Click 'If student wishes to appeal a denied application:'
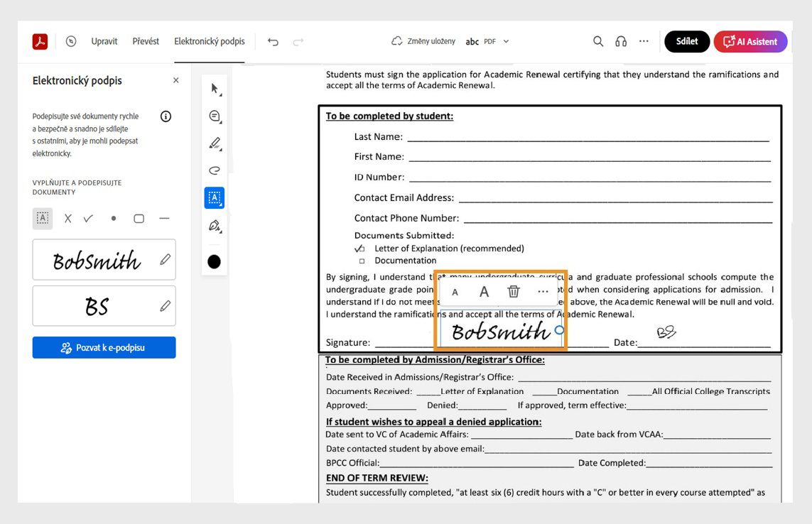This screenshot has width=812, height=524. (x=434, y=422)
